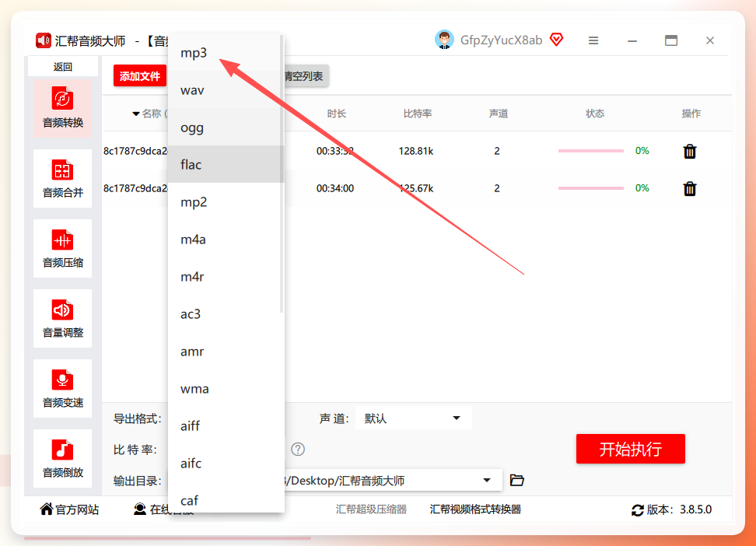Image resolution: width=756 pixels, height=546 pixels.
Task: Click the 128.81k bitrate cell
Action: (416, 151)
